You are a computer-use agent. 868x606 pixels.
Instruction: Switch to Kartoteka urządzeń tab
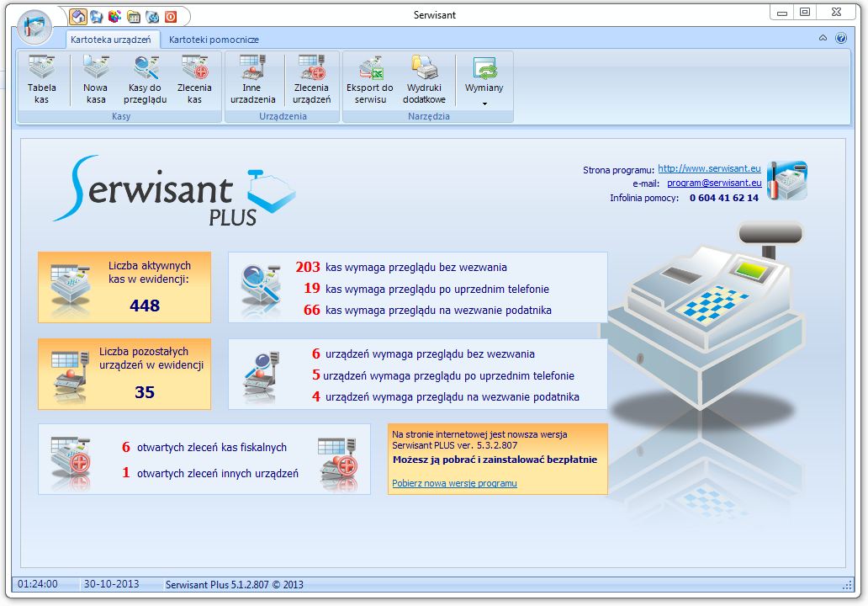point(111,40)
